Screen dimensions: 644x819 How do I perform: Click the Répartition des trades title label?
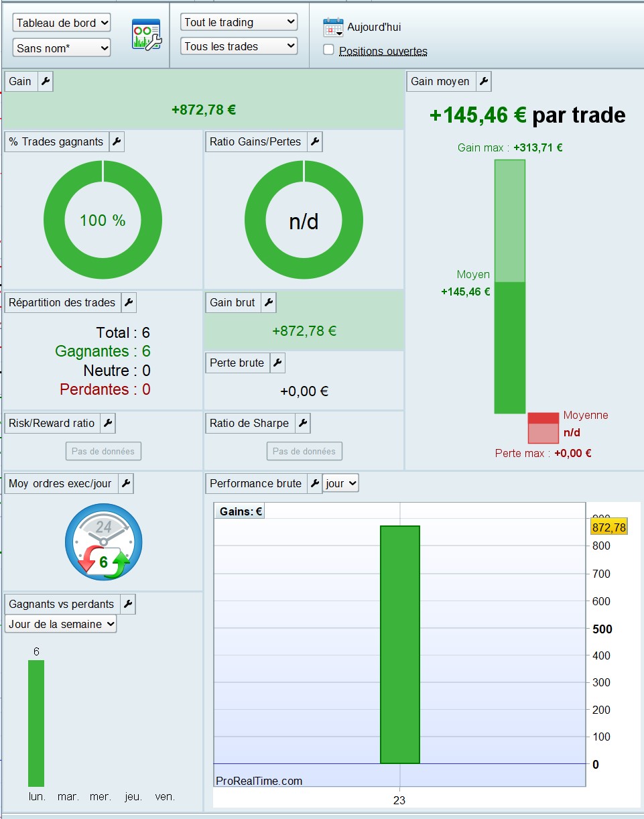tap(63, 302)
